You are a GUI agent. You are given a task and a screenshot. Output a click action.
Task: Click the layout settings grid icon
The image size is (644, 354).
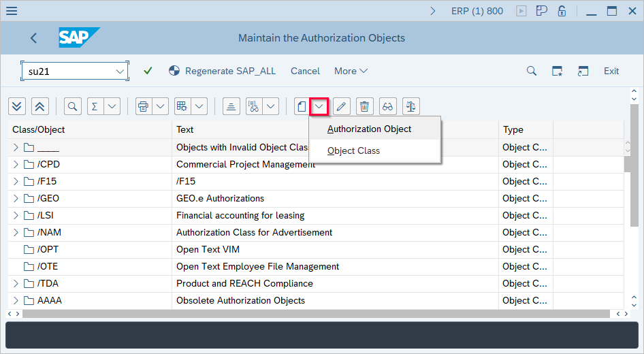click(182, 106)
